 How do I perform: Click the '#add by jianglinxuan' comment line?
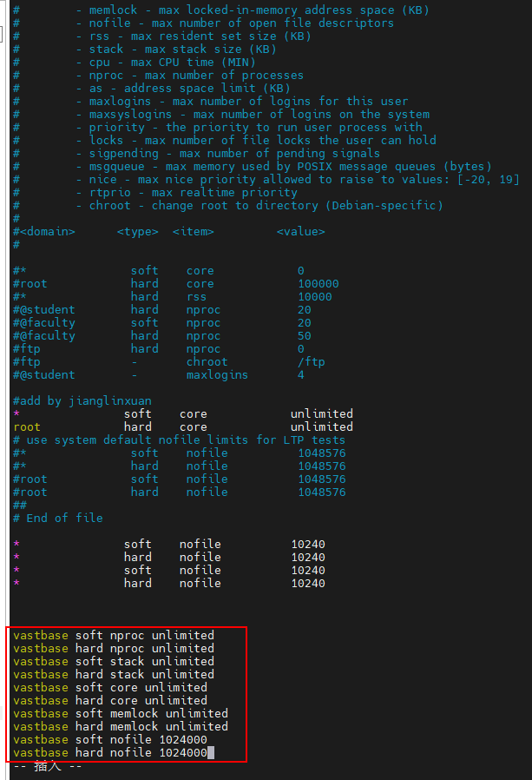[x=82, y=400]
